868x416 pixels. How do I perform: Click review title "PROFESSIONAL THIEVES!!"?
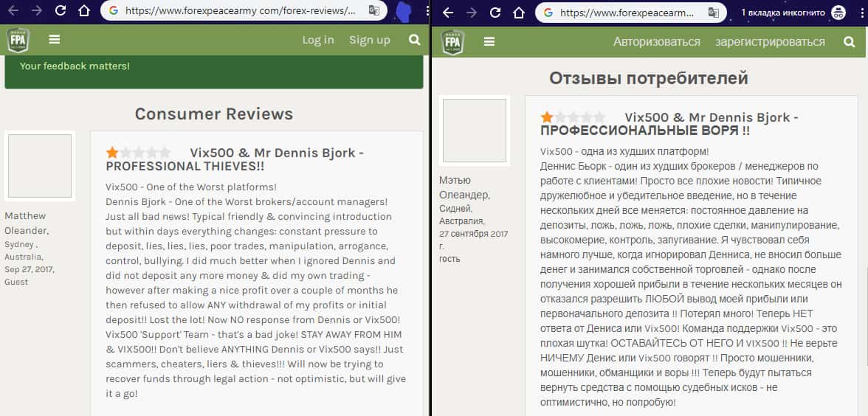point(185,167)
